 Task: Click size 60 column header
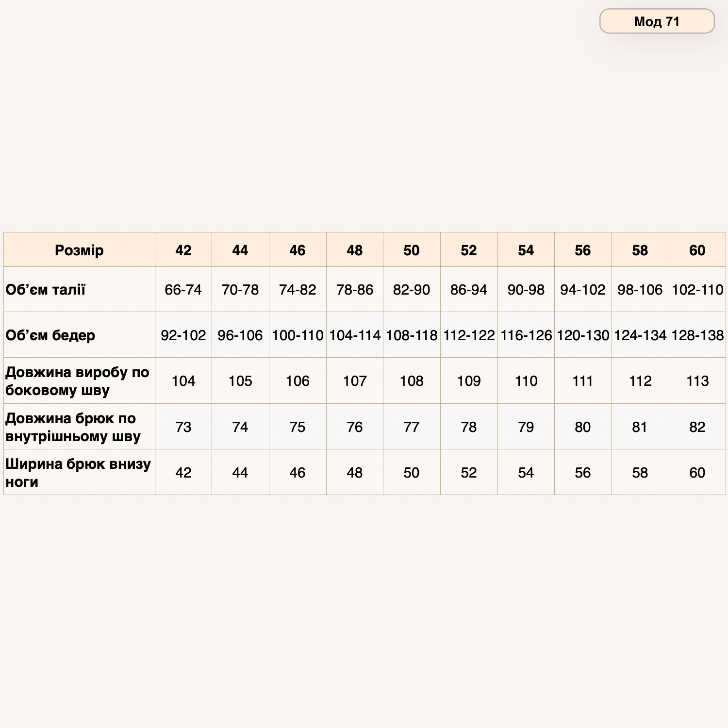pos(697,249)
